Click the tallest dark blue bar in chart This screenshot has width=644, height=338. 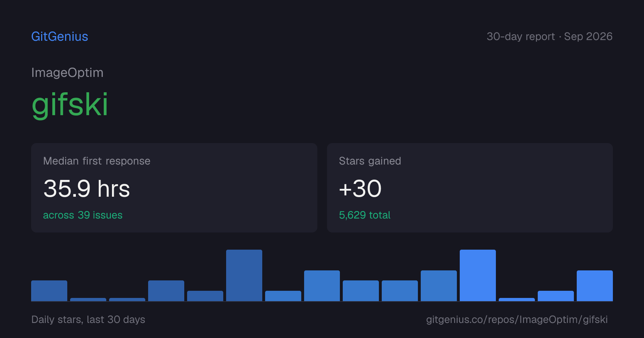click(x=244, y=275)
